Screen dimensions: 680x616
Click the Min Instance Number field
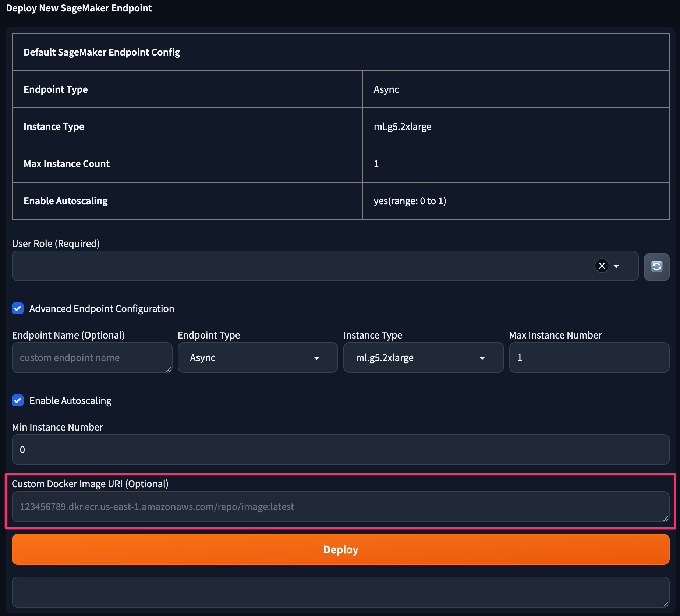[x=340, y=450]
